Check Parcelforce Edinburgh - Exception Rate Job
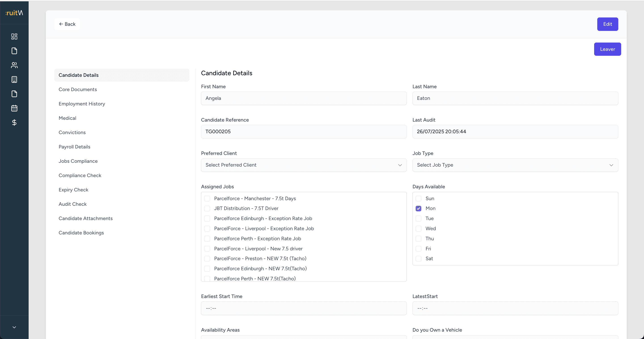Image resolution: width=644 pixels, height=339 pixels. coord(207,219)
